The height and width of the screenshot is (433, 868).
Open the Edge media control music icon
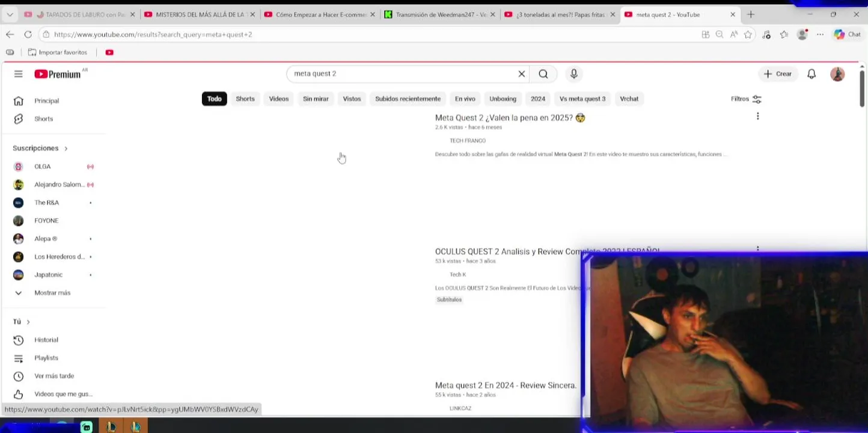(x=766, y=34)
